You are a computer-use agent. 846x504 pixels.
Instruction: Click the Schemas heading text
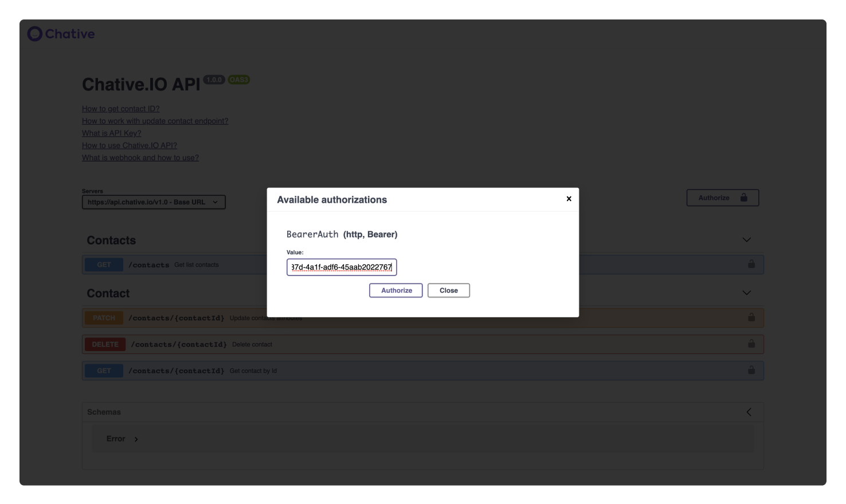coord(104,412)
